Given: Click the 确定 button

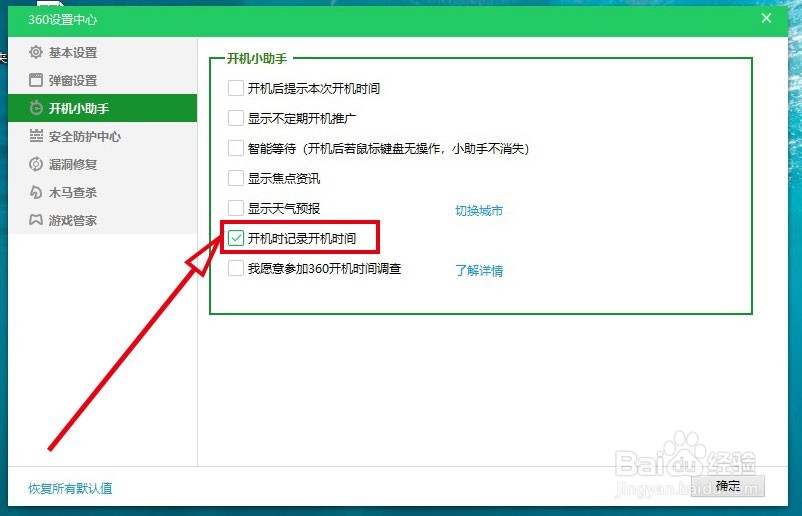Looking at the screenshot, I should (x=728, y=486).
